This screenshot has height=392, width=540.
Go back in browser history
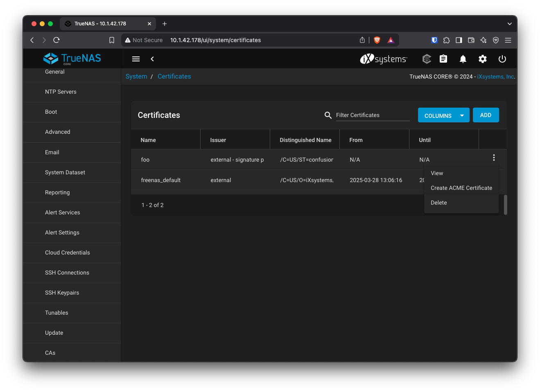(32, 40)
